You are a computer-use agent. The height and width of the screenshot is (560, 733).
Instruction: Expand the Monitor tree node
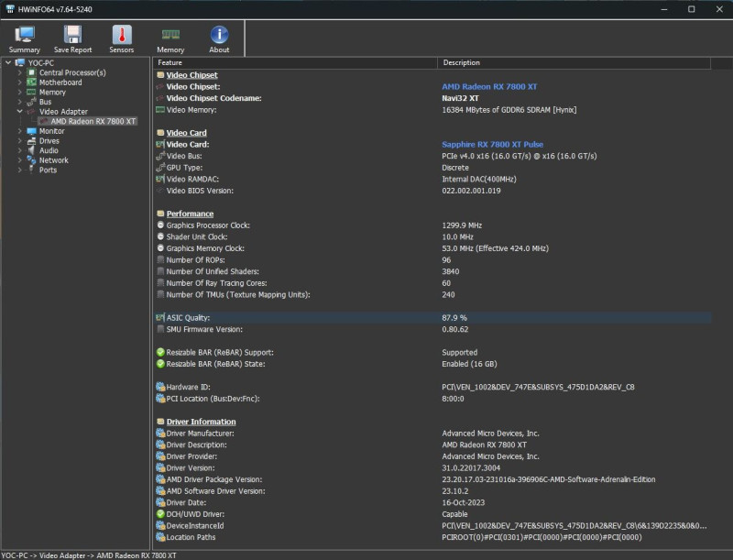point(19,131)
